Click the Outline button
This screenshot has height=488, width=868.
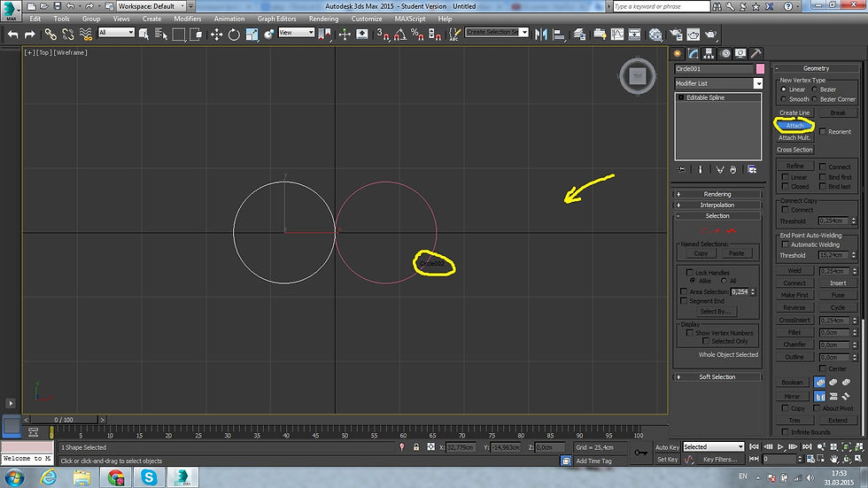click(x=794, y=357)
